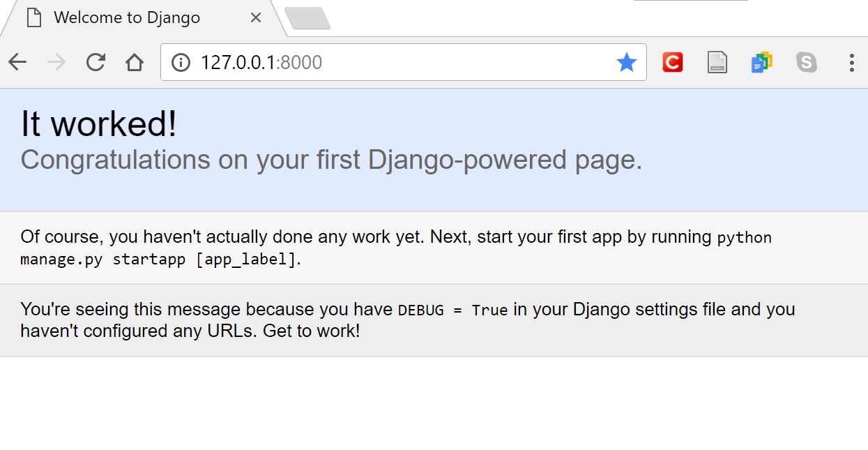Click the blue bookmark star
The width and height of the screenshot is (868, 450).
tap(627, 63)
